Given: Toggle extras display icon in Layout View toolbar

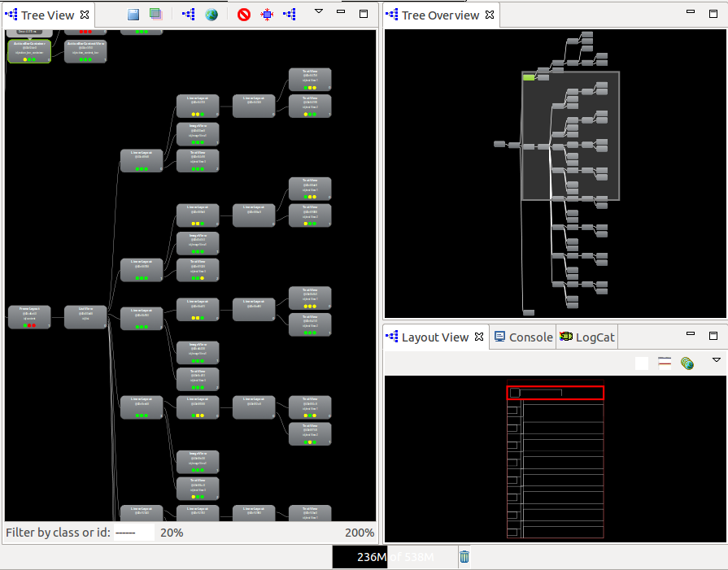Looking at the screenshot, I should [665, 363].
